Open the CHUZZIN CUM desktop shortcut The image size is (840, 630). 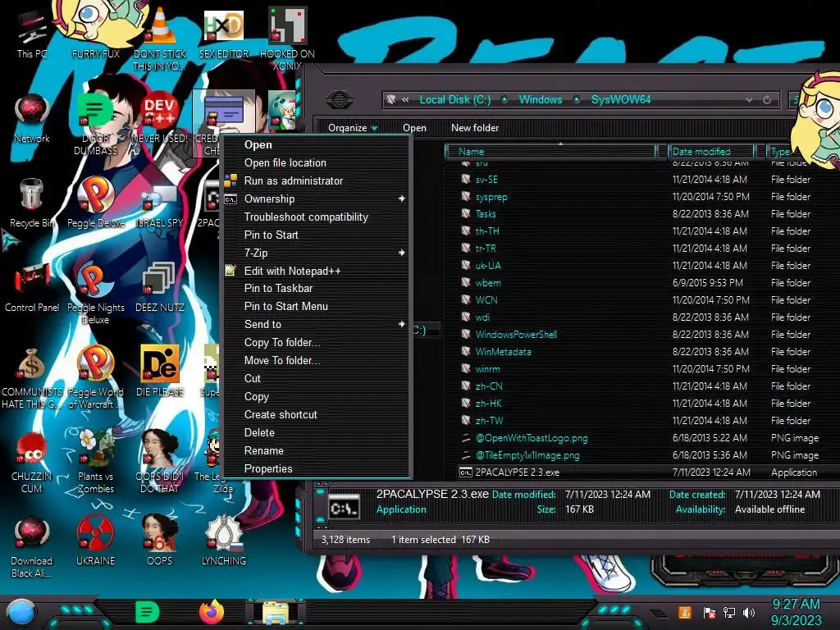pos(32,462)
